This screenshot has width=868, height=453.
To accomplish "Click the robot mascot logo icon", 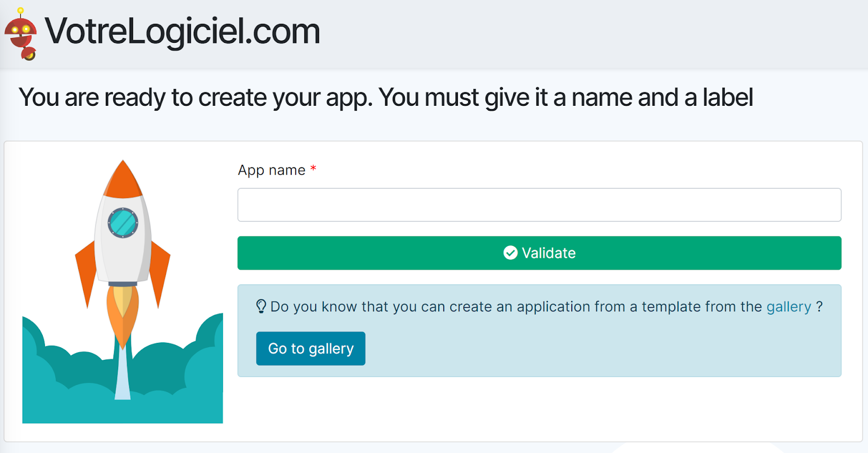I will pyautogui.click(x=21, y=34).
